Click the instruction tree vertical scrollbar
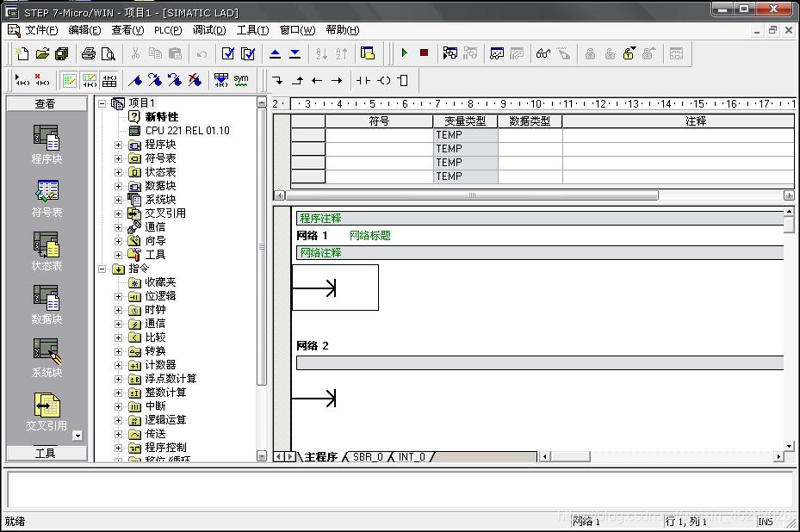Screen dimensions: 800x532 pos(262,246)
